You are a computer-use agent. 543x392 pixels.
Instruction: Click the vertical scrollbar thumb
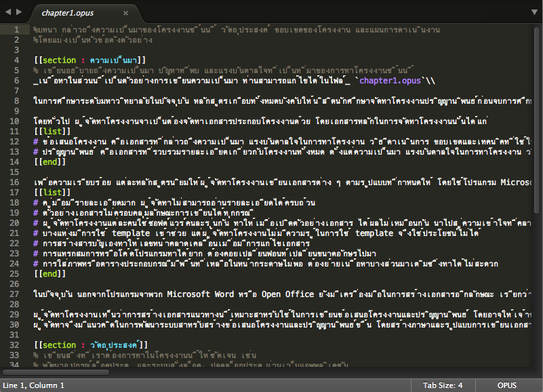pyautogui.click(x=537, y=119)
